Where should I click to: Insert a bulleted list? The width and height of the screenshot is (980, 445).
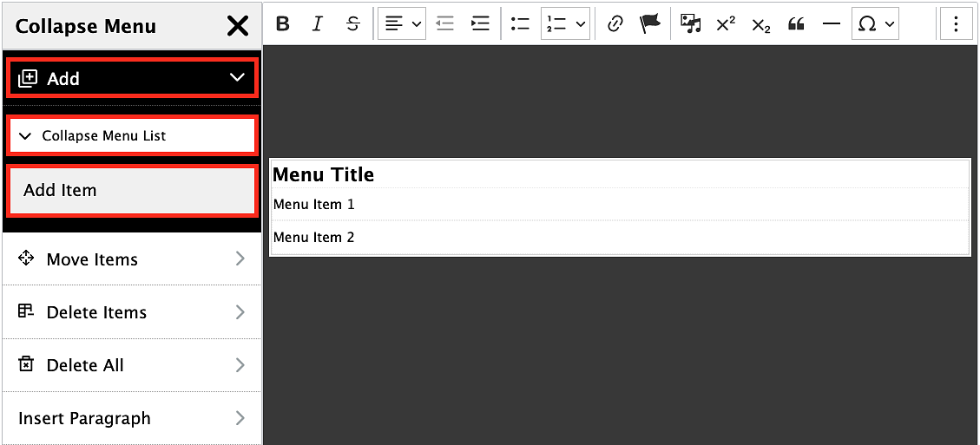click(520, 23)
